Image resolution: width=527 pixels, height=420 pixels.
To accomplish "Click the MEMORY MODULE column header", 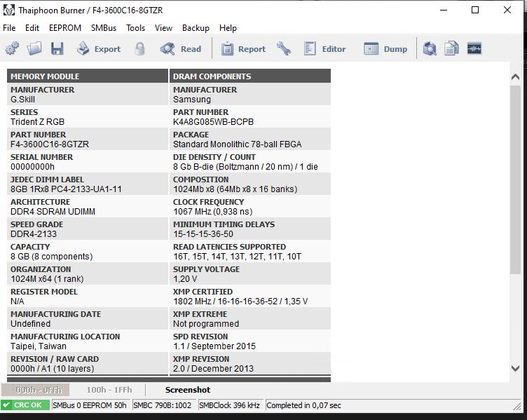I will [x=88, y=76].
